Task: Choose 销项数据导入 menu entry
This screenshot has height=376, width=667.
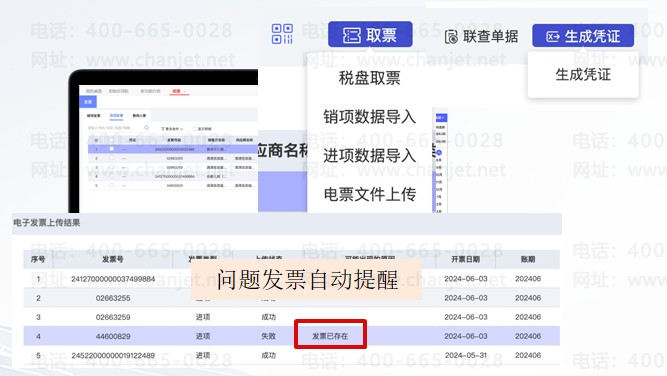Action: [369, 117]
